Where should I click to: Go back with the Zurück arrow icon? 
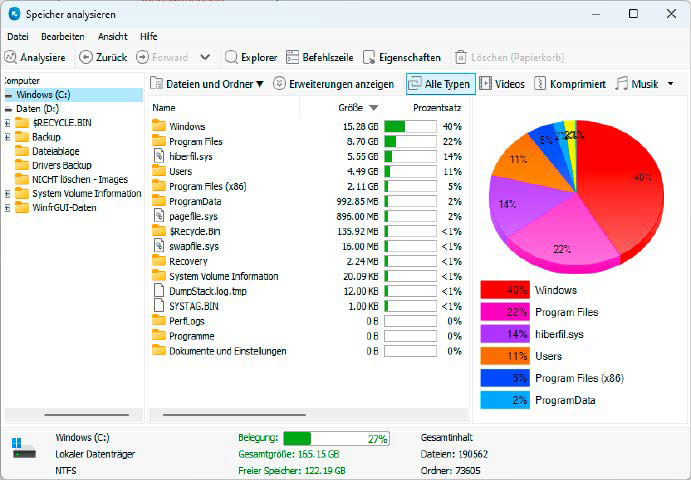(x=86, y=57)
